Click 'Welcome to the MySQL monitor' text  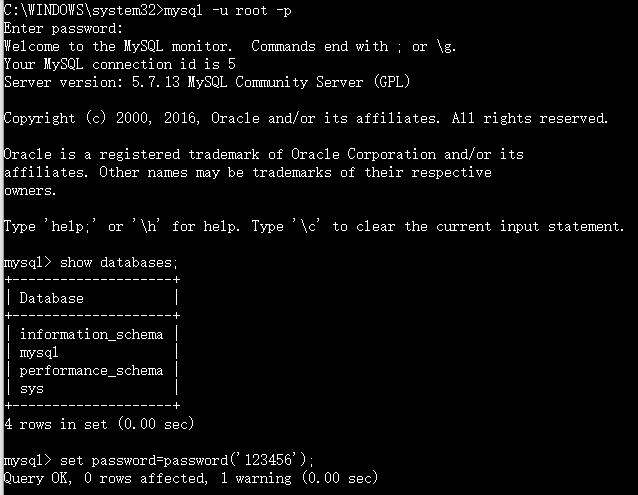click(x=122, y=46)
